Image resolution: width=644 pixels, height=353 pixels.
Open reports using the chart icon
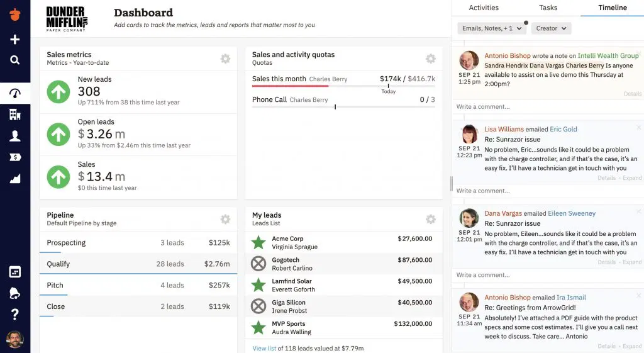(15, 179)
